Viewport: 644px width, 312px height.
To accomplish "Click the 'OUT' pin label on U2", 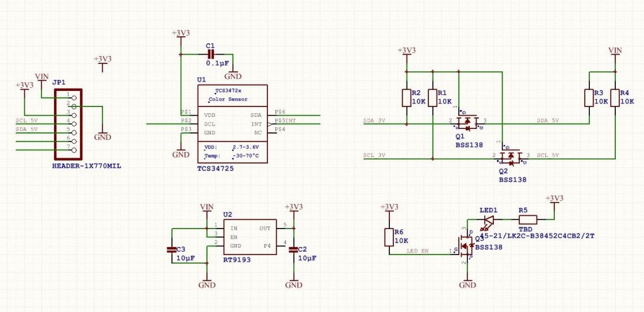I will pyautogui.click(x=264, y=228).
